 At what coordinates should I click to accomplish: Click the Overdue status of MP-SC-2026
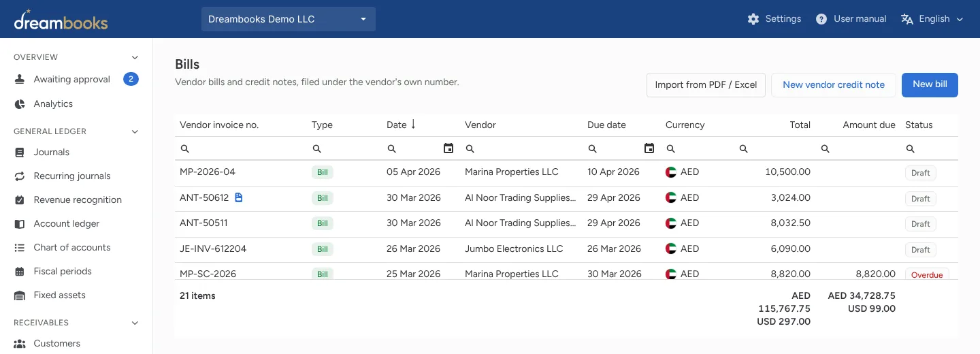[927, 274]
